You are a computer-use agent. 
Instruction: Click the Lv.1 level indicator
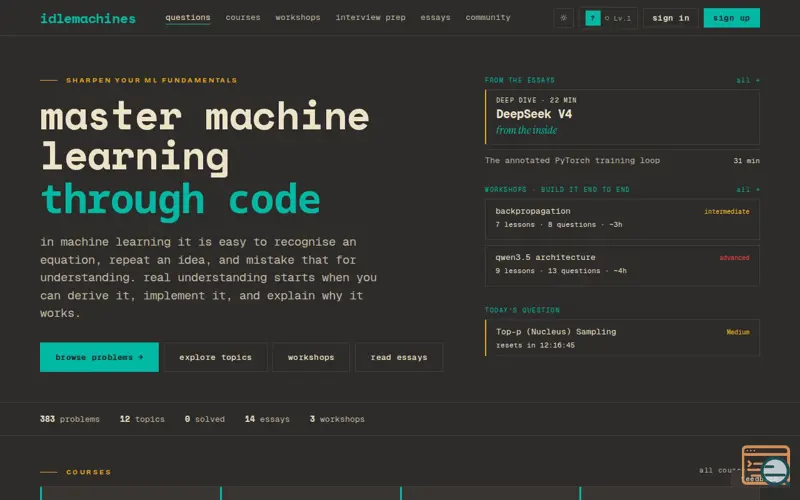618,18
